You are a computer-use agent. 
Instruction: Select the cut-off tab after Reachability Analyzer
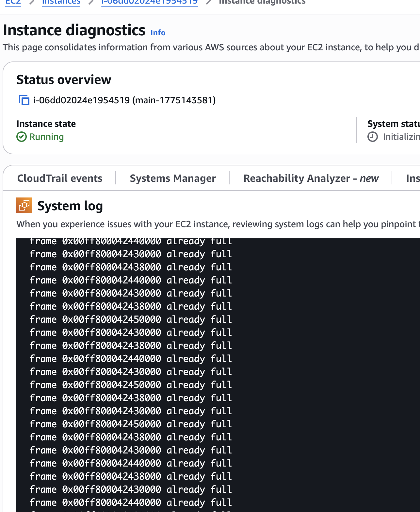(412, 178)
